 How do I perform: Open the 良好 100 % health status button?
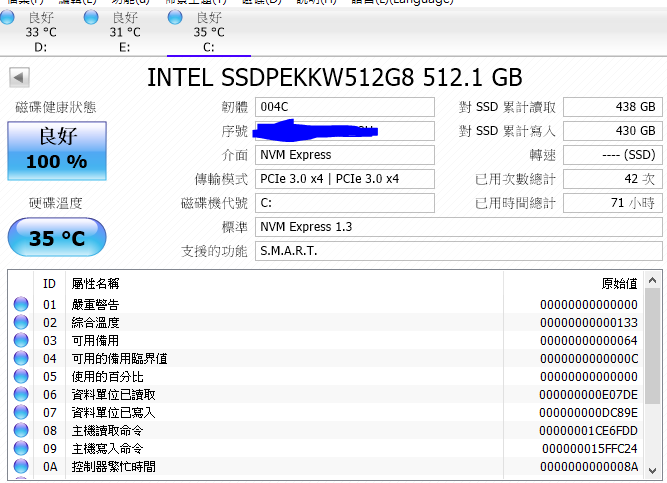tap(57, 151)
